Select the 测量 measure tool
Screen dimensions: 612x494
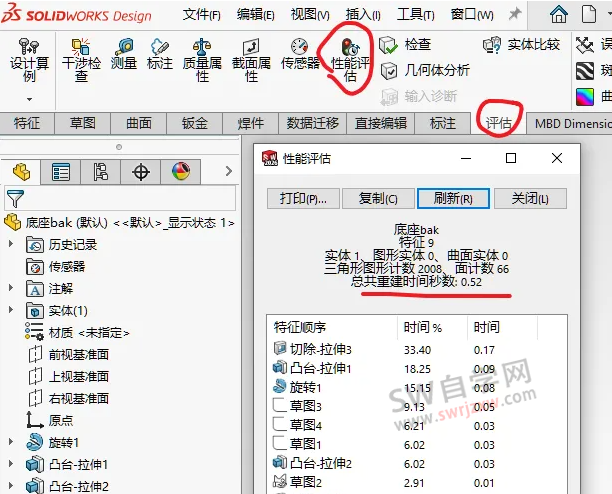tap(124, 55)
